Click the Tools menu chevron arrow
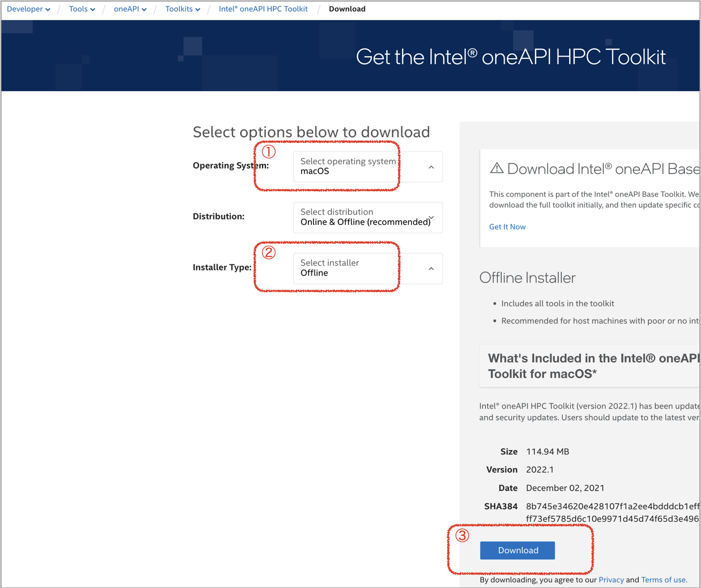Screen dimensions: 701x588 (93, 10)
